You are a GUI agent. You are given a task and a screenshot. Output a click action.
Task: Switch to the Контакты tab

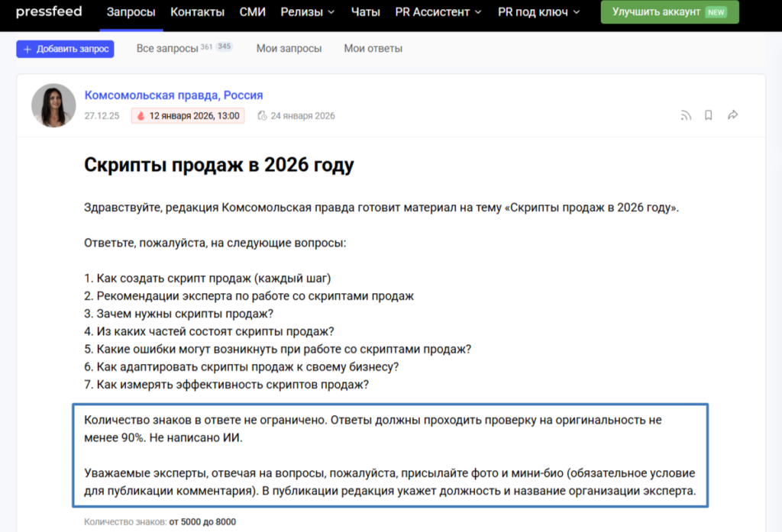pyautogui.click(x=198, y=12)
